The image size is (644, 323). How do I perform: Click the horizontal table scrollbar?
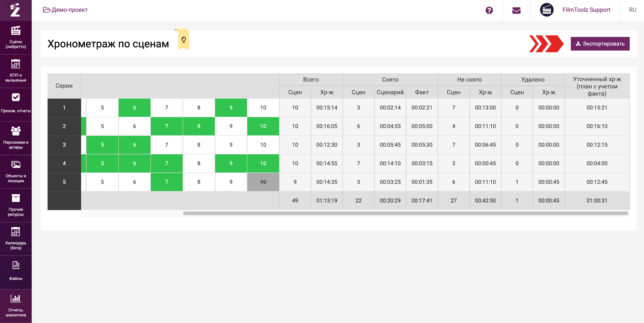click(x=405, y=213)
